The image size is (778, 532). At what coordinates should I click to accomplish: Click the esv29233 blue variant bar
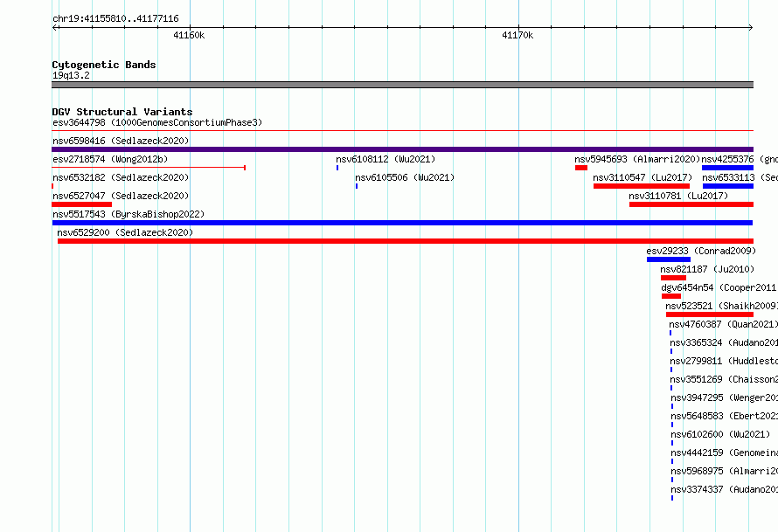[x=669, y=259]
